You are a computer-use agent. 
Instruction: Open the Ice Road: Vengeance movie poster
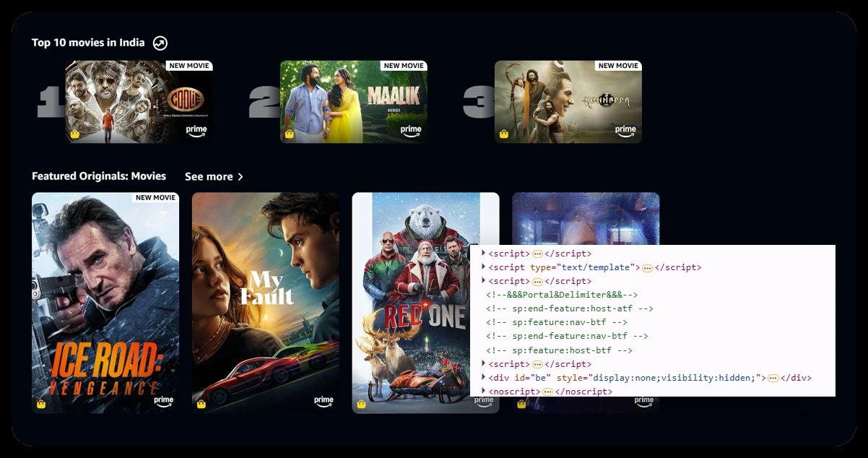point(105,303)
